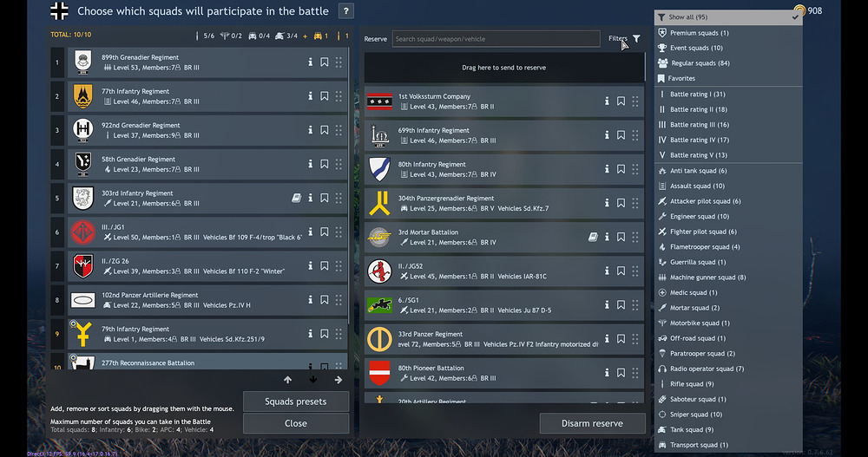The height and width of the screenshot is (457, 868).
Task: Click the III./JG1 red emblem
Action: tap(83, 232)
